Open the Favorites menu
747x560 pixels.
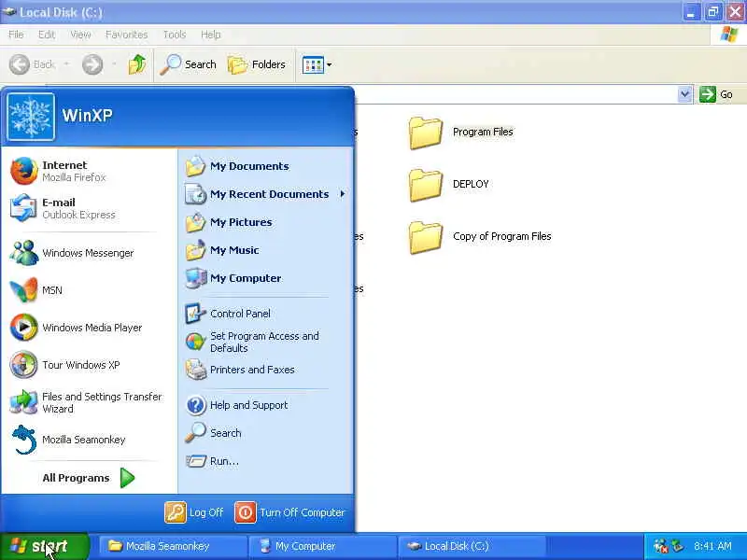[127, 35]
